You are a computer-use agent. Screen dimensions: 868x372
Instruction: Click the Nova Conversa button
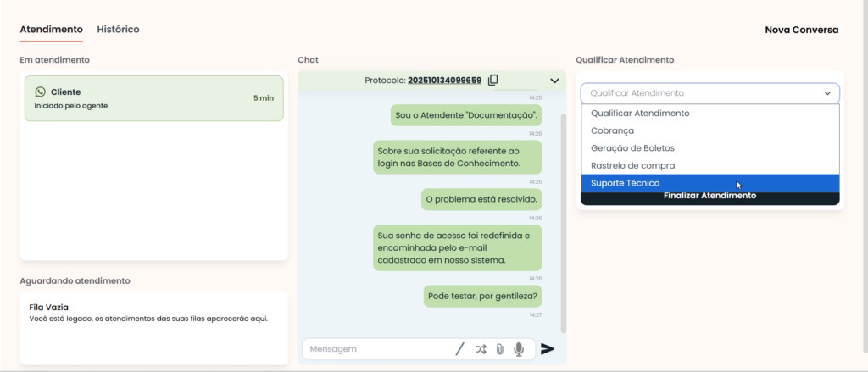pos(801,30)
